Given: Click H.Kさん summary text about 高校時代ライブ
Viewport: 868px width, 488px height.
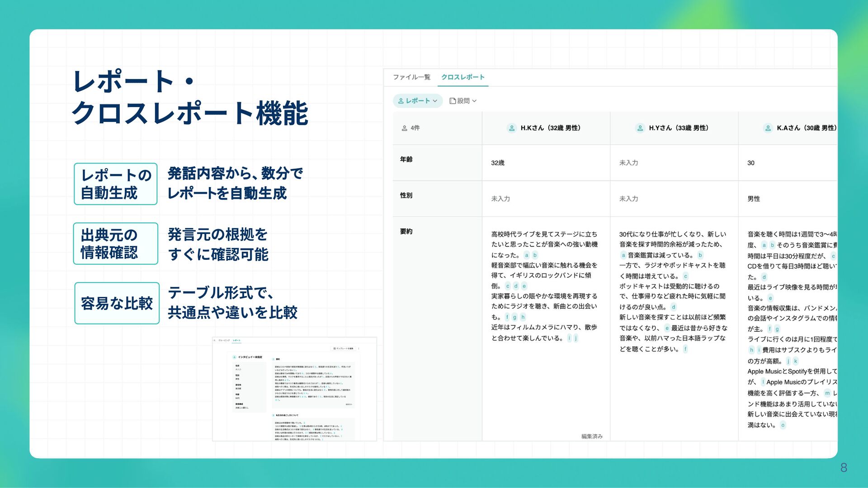Looking at the screenshot, I should click(x=544, y=244).
